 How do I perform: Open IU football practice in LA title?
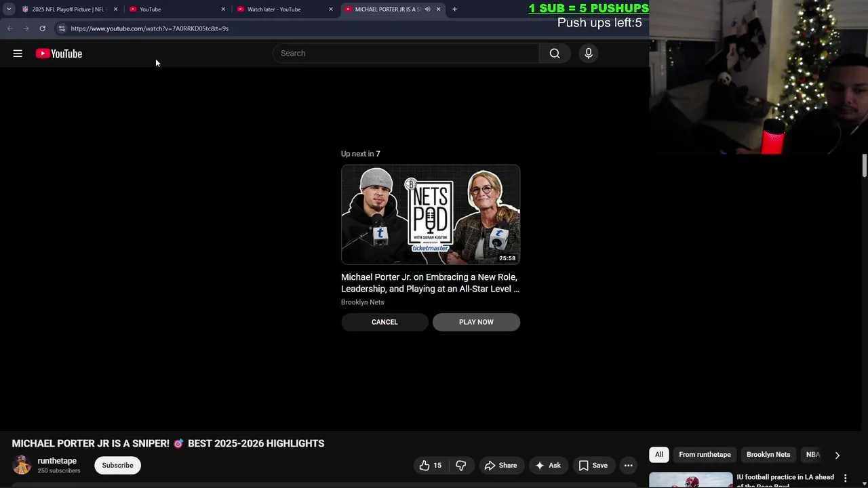click(x=785, y=480)
